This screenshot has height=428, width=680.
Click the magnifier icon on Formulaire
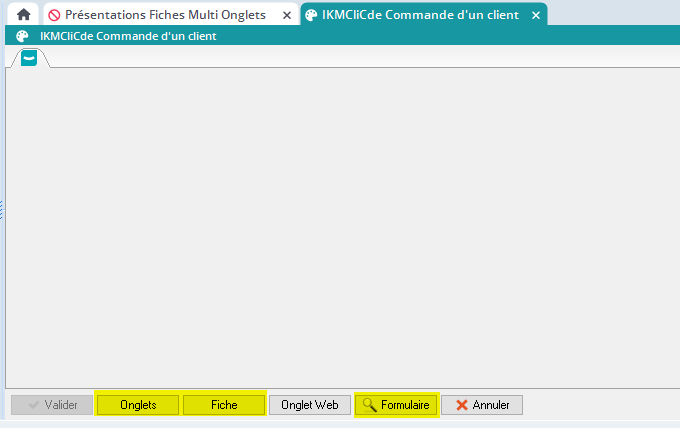pyautogui.click(x=369, y=405)
